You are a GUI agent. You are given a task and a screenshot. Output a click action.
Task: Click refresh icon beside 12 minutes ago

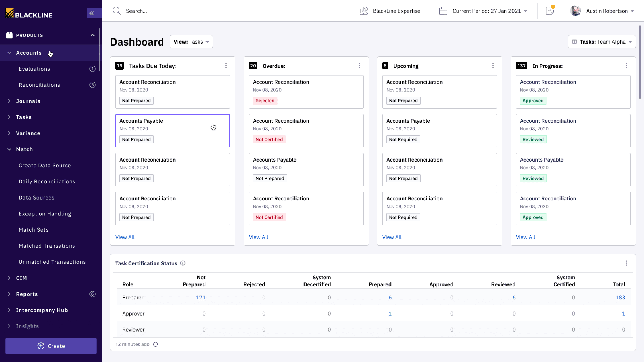click(x=155, y=344)
